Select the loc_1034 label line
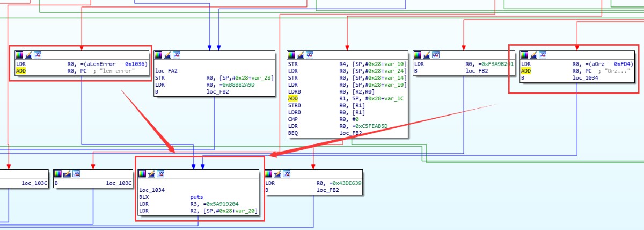644x230 pixels. click(152, 190)
